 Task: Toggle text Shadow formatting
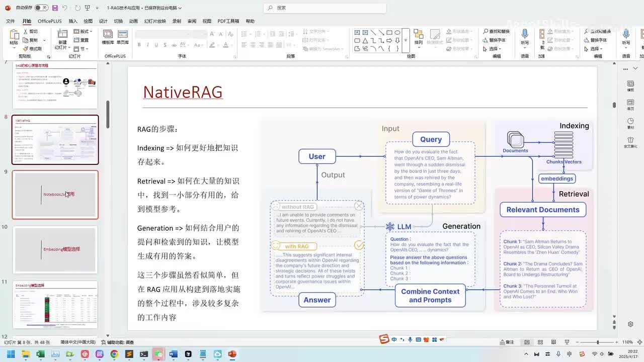tap(164, 45)
